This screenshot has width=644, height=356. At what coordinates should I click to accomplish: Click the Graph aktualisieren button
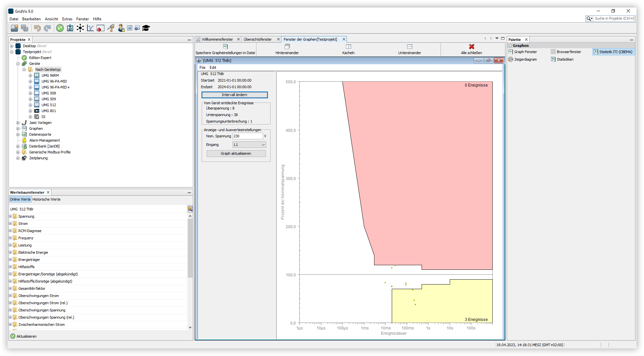click(x=236, y=153)
